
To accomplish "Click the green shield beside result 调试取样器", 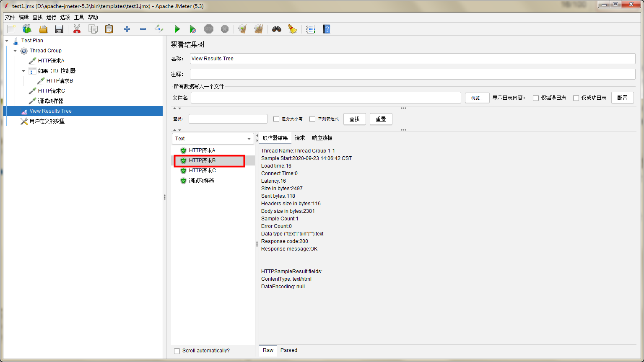I will click(183, 181).
